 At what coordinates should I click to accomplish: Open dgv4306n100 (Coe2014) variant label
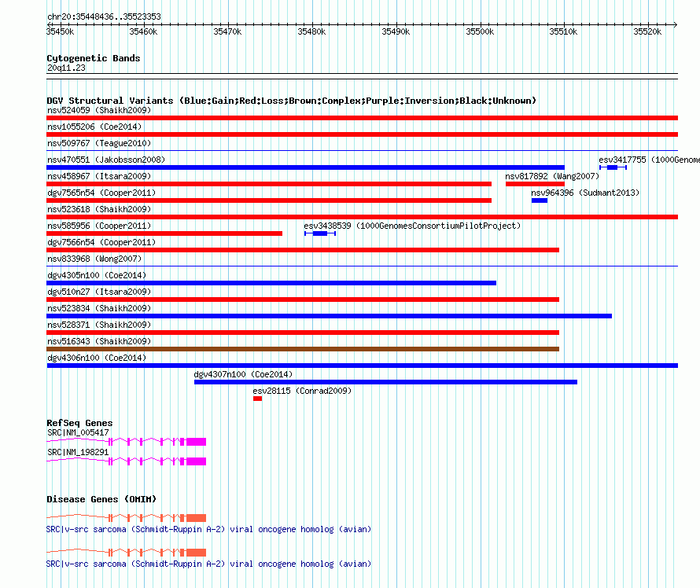pyautogui.click(x=97, y=358)
